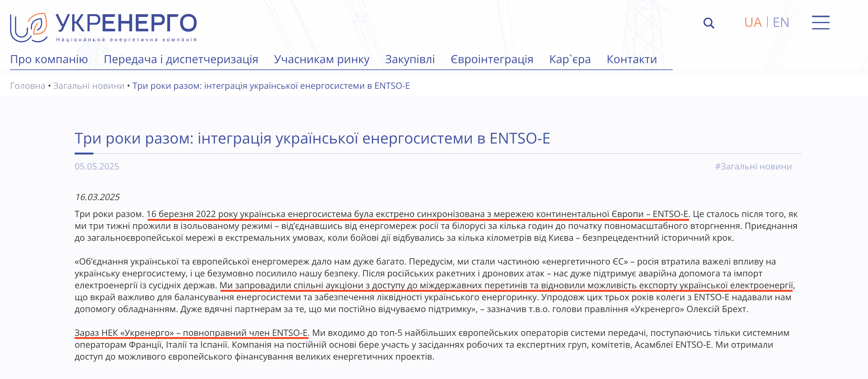Viewport: 868px width, 379px height.
Task: Click the publication date 05.05.2025
Action: coord(97,167)
